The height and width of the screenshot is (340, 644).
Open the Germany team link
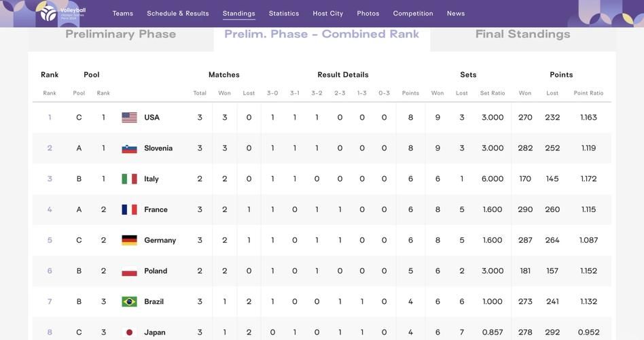(160, 240)
